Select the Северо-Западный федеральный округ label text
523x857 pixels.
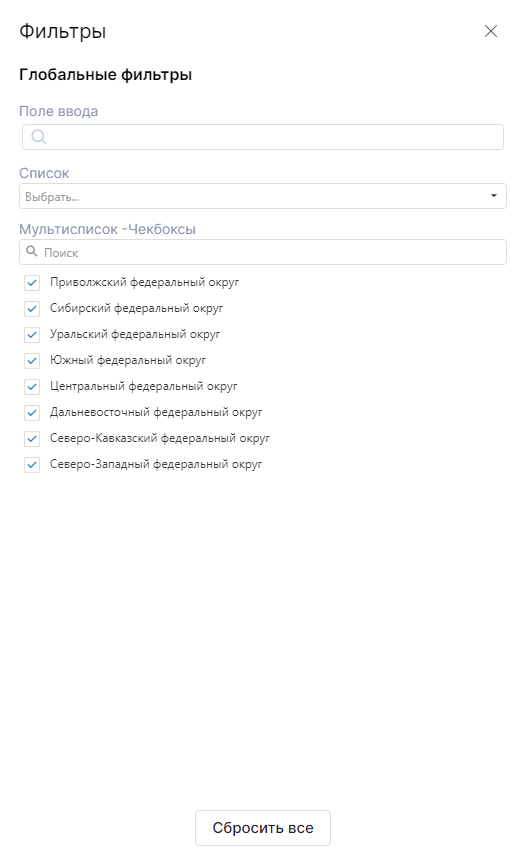[156, 464]
